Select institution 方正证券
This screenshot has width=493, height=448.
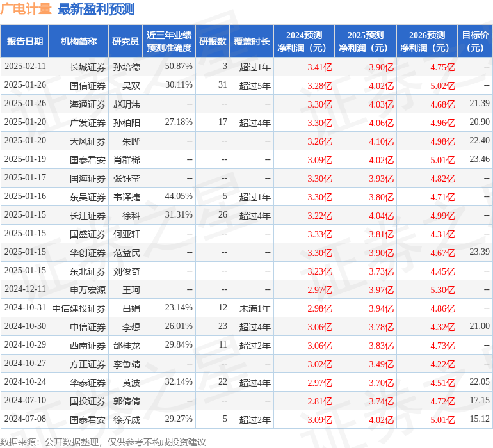click(x=88, y=364)
